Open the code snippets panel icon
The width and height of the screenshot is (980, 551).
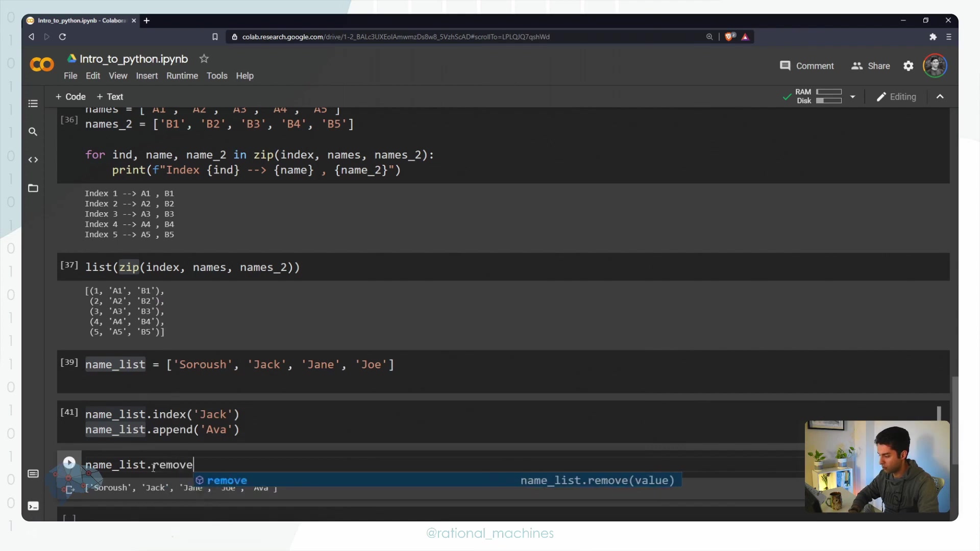point(33,160)
